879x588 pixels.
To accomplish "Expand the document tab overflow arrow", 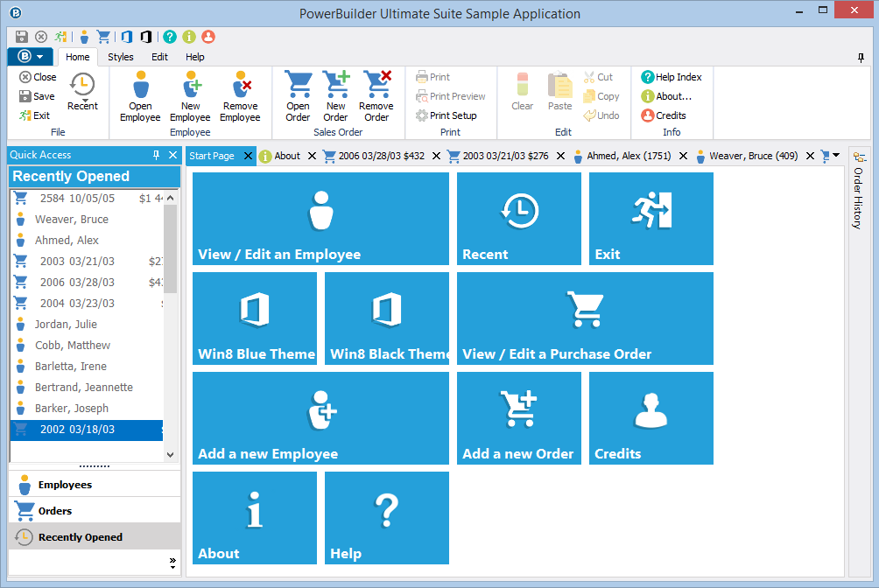I will pyautogui.click(x=836, y=156).
